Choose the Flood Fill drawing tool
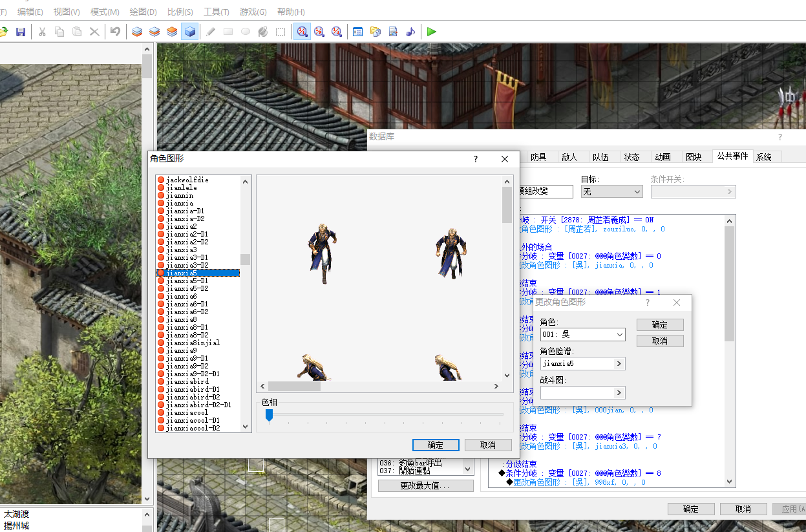Image resolution: width=806 pixels, height=532 pixels. point(263,32)
